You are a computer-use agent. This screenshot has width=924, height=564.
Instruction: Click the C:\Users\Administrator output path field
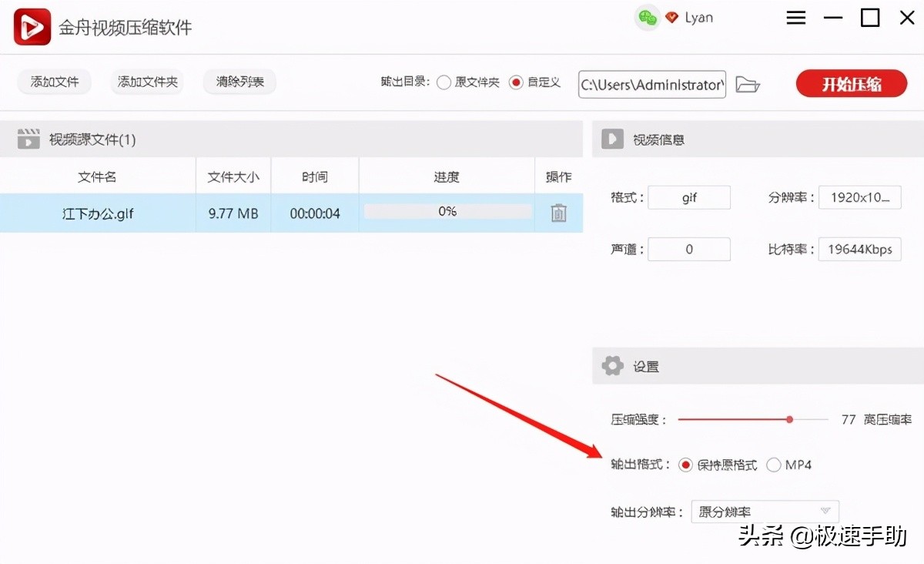pyautogui.click(x=651, y=85)
